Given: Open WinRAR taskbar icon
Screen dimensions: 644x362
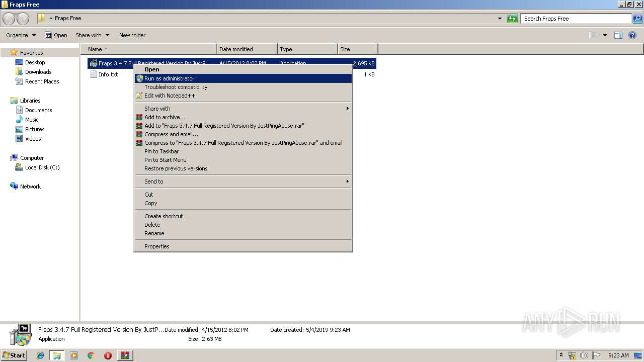Looking at the screenshot, I should [x=125, y=355].
